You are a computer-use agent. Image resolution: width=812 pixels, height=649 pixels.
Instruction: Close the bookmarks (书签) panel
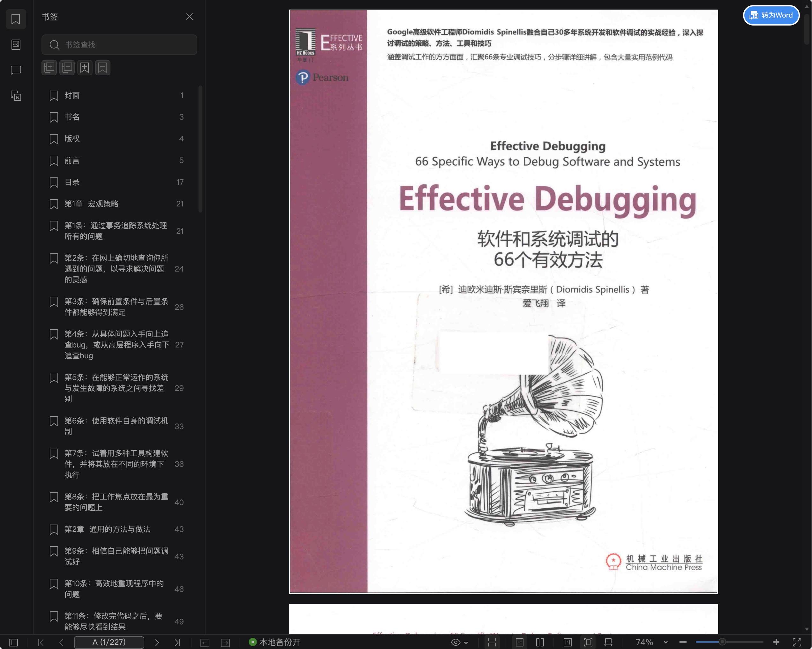coord(190,17)
